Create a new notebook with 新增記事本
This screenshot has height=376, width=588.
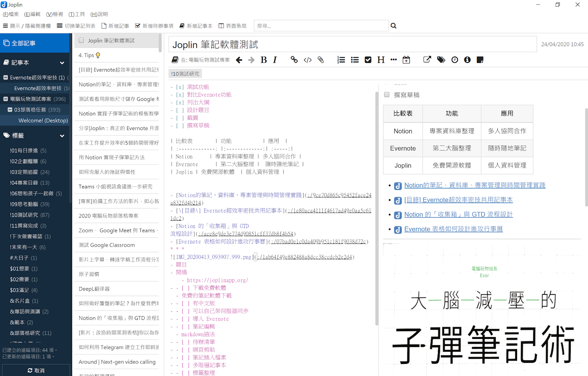(x=196, y=26)
